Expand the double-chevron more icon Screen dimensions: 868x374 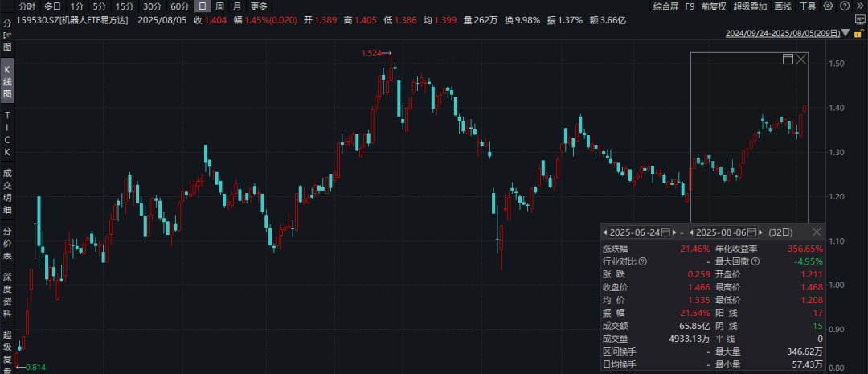(x=858, y=6)
